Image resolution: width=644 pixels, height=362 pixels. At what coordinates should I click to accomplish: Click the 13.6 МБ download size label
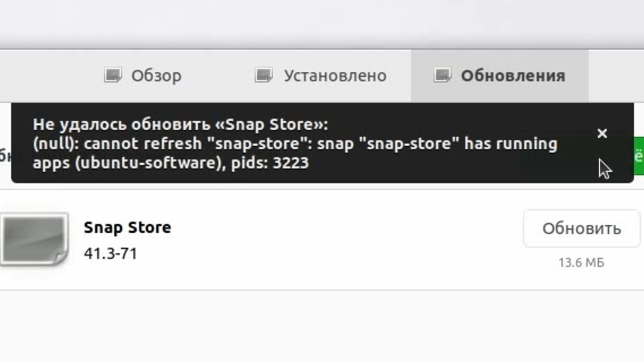tap(581, 262)
